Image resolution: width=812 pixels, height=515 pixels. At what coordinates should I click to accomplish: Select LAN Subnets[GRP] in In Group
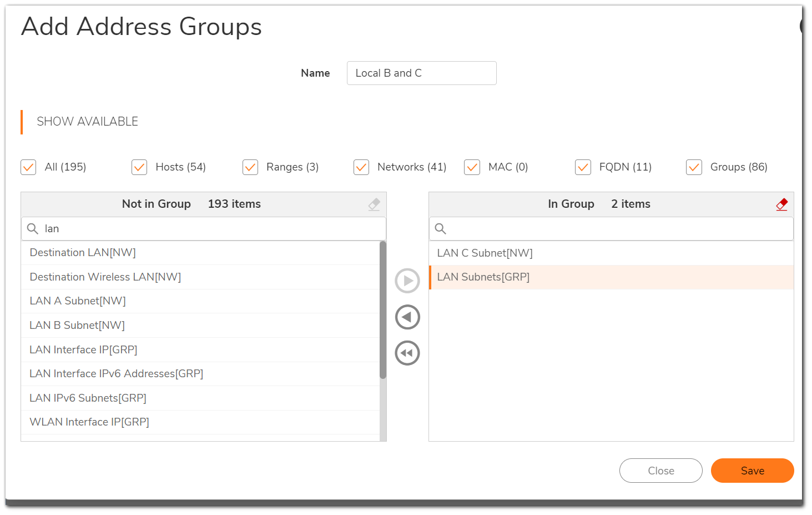[611, 277]
